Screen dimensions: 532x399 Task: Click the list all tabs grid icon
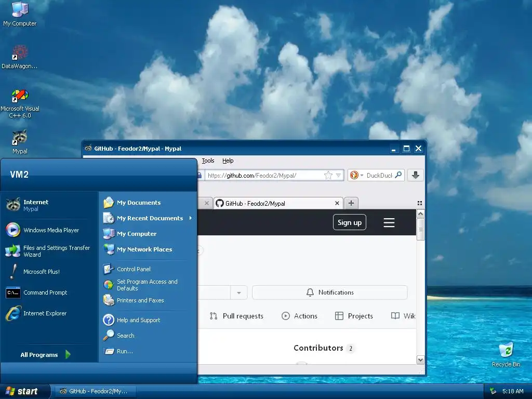pyautogui.click(x=420, y=203)
